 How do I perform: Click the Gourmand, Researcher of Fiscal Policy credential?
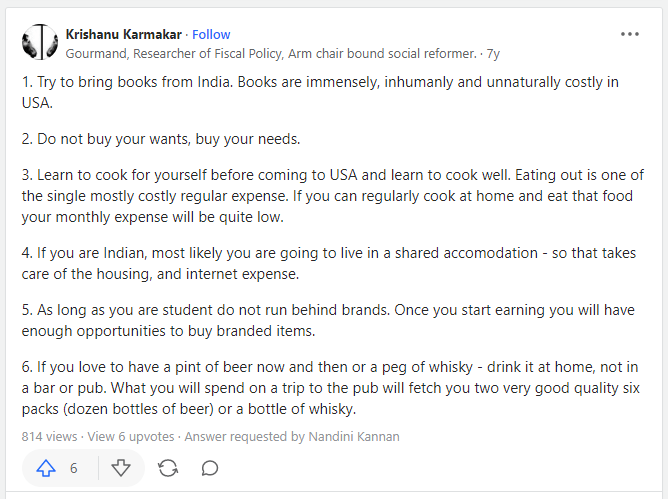[271, 54]
